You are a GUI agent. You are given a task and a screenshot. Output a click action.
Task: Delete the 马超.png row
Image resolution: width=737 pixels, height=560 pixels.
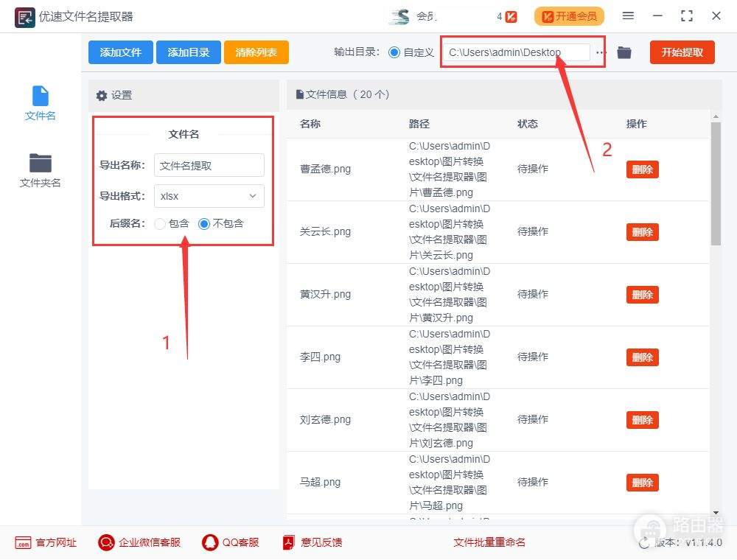[642, 483]
